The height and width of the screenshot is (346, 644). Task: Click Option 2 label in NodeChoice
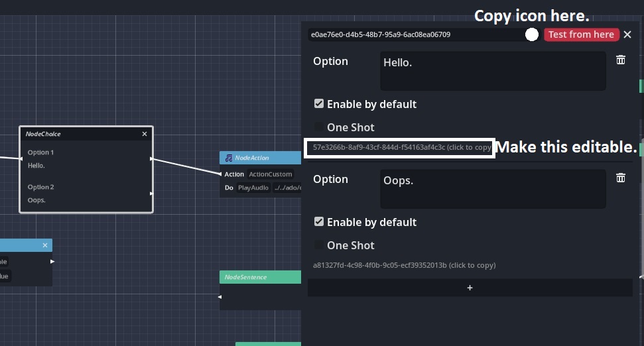coord(40,187)
